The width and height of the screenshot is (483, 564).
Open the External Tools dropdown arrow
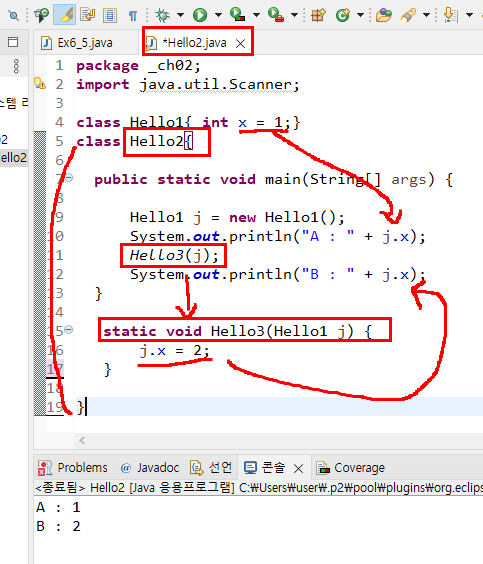pos(294,15)
